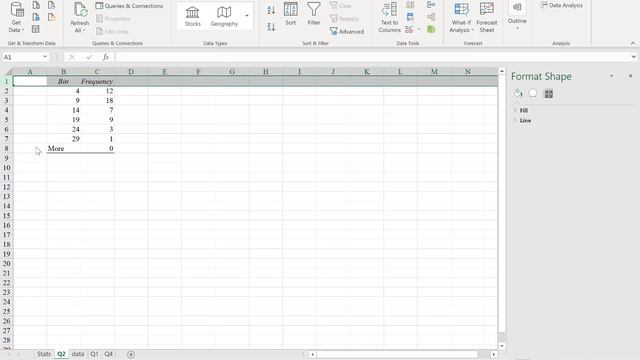Choose the Stocks data type
This screenshot has width=640, height=360.
pos(193,16)
